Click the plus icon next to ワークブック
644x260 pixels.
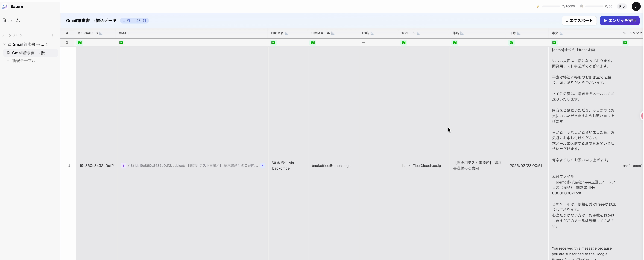tap(52, 35)
